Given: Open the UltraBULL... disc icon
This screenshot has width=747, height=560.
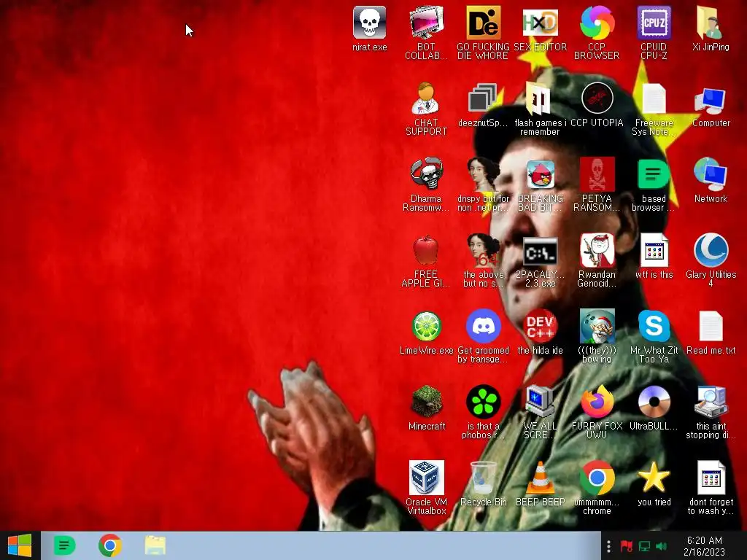Looking at the screenshot, I should coord(654,402).
